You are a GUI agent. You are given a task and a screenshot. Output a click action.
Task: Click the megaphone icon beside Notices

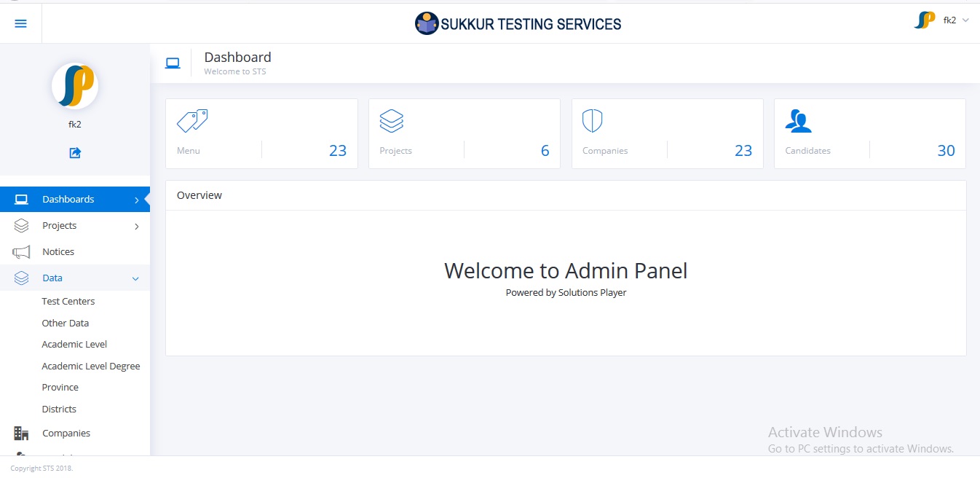pyautogui.click(x=21, y=252)
